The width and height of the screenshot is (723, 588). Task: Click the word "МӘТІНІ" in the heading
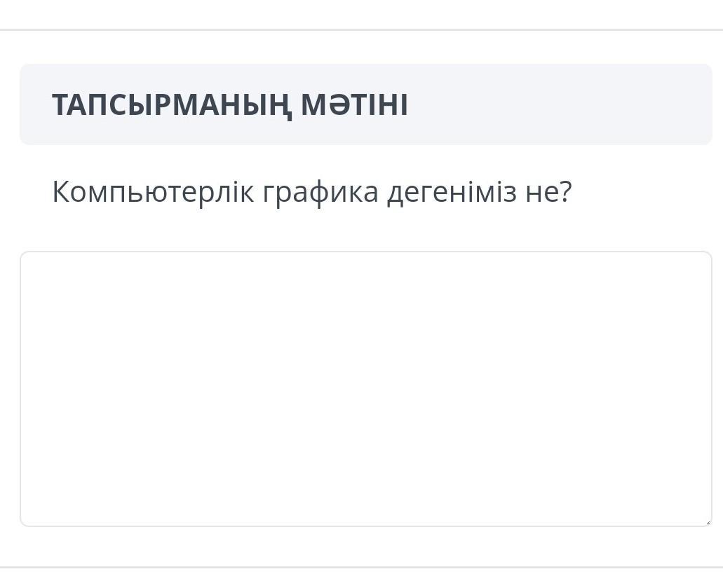[x=354, y=105]
